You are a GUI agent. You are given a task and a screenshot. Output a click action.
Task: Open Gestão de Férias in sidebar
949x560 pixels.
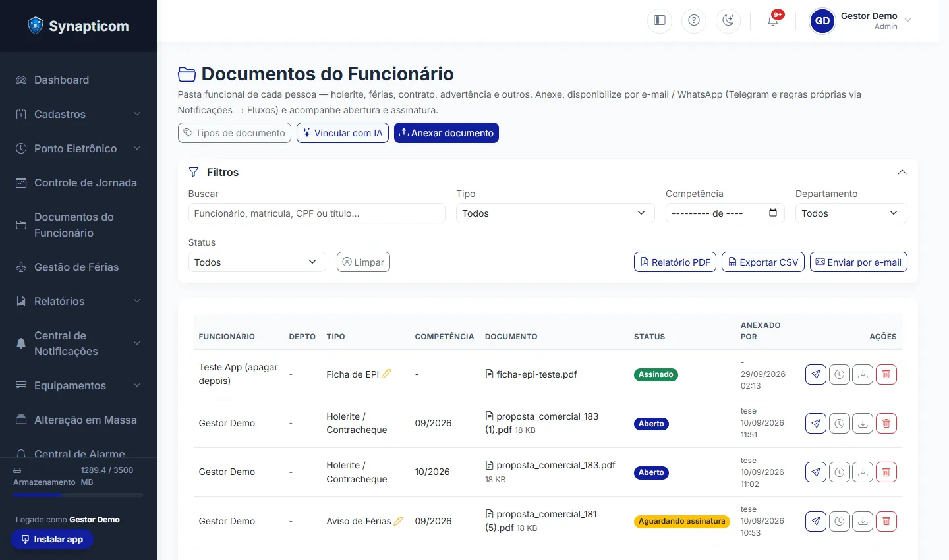pyautogui.click(x=78, y=267)
